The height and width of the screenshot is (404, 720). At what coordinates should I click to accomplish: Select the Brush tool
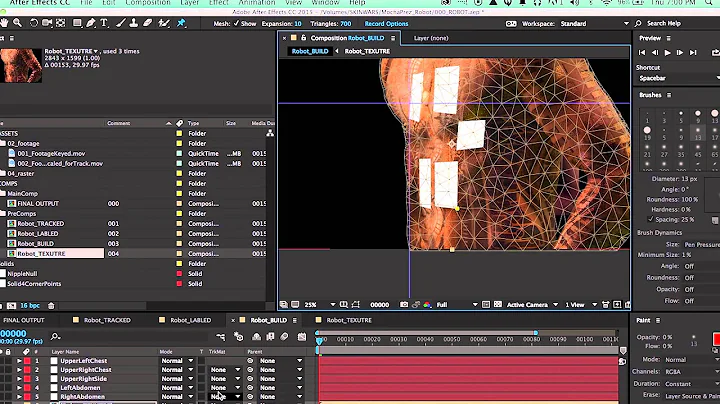(x=120, y=22)
